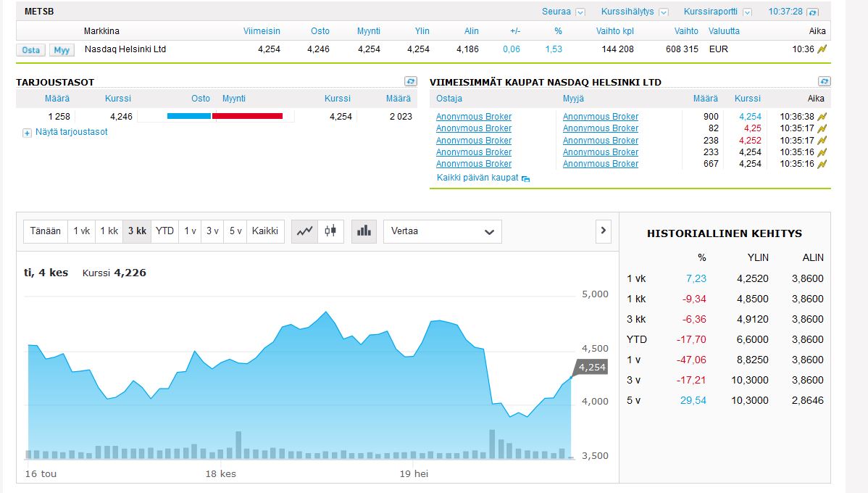This screenshot has height=493, width=868.
Task: Click the 18 kes date axis label
Action: (x=221, y=474)
